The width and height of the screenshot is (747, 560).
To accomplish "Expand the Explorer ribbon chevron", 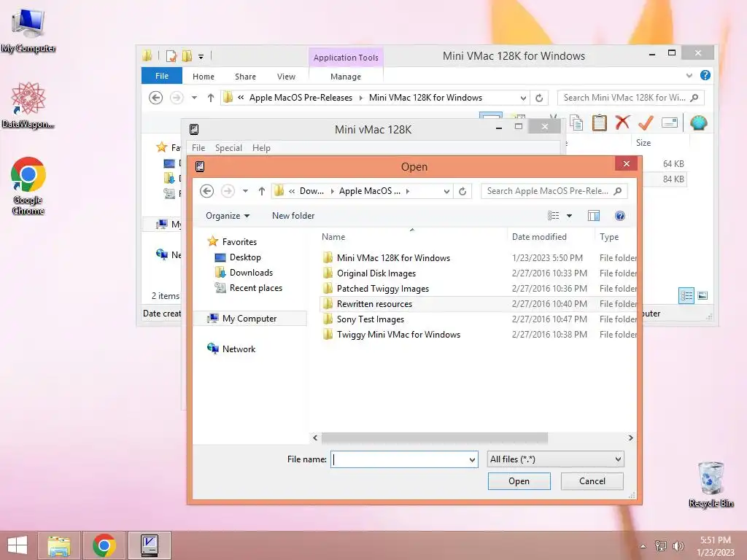I will 689,75.
